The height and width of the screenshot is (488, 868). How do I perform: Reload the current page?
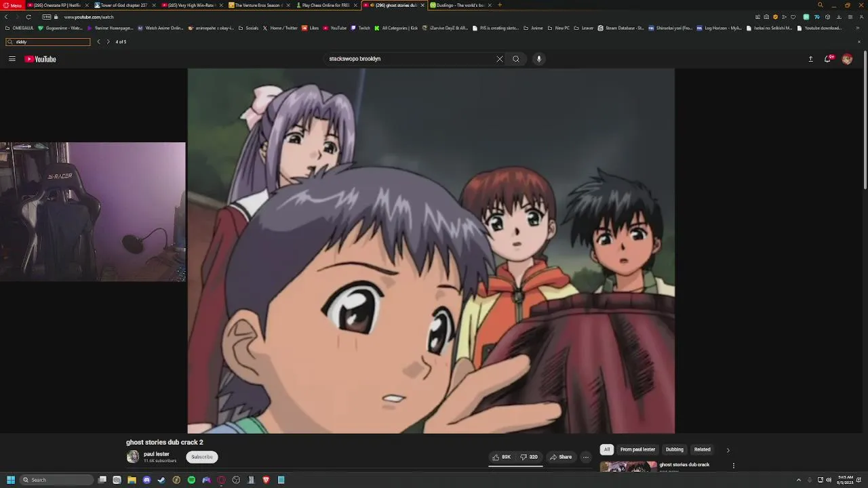tap(28, 17)
